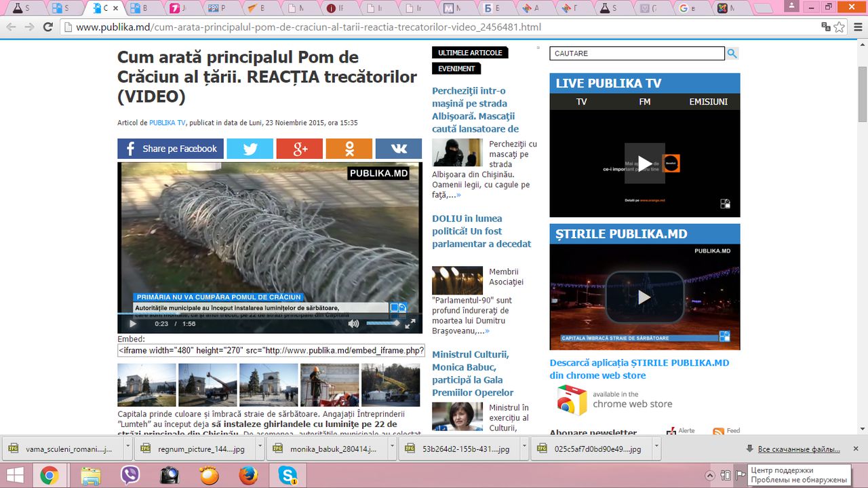868x488 pixels.
Task: Open dropdown for monika_babuk download
Action: click(x=393, y=449)
